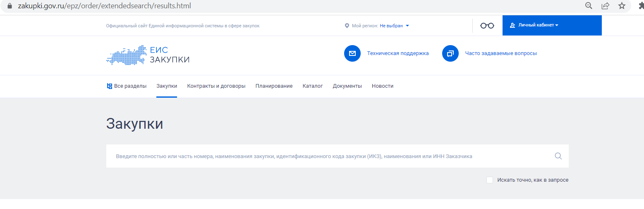Open Все разделы menu

[x=127, y=86]
